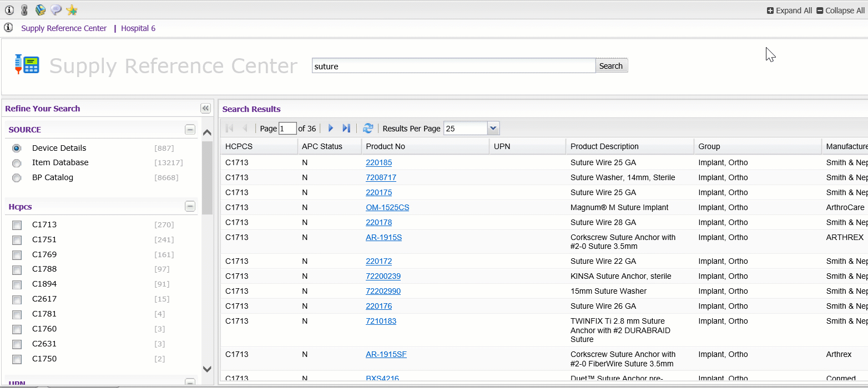This screenshot has width=868, height=388.
Task: Sort by the HCPCS column header
Action: pos(239,146)
